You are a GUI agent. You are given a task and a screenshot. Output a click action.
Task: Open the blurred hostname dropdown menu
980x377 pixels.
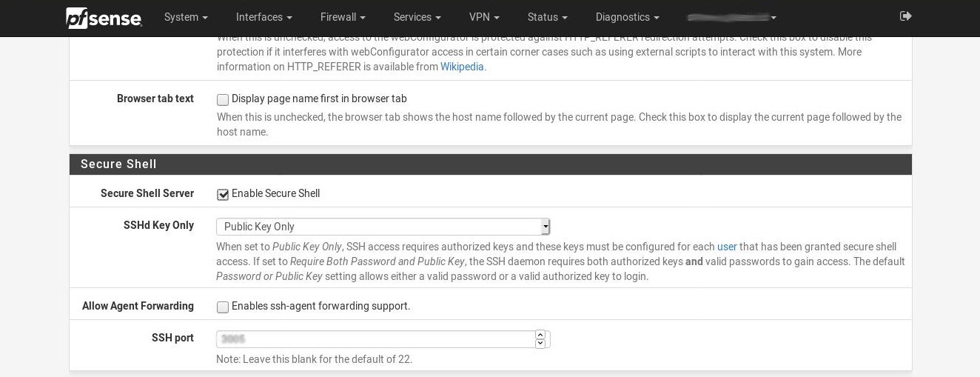click(x=731, y=17)
